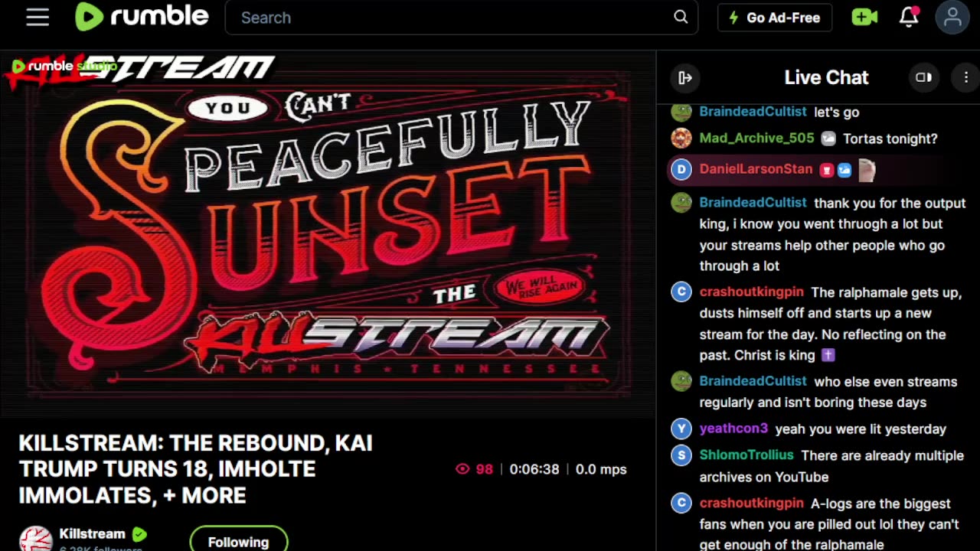Click 'There are already multiple archives' message
This screenshot has width=980, height=551.
[x=830, y=466]
